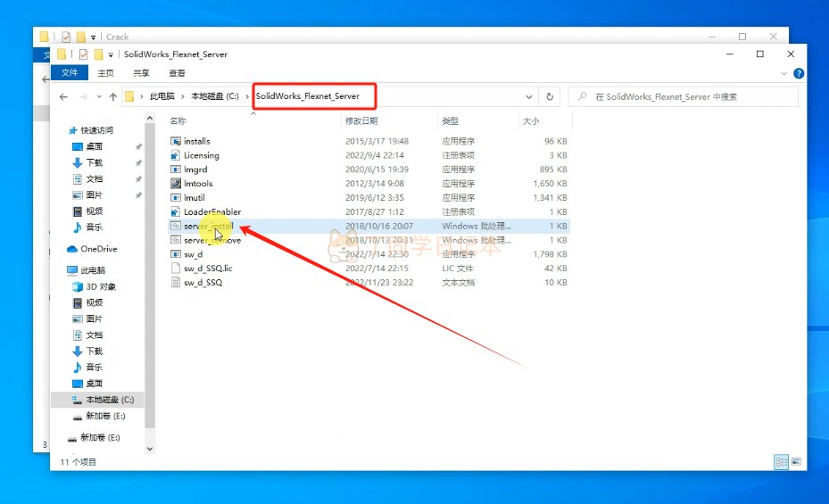Image resolution: width=829 pixels, height=504 pixels.
Task: Switch to large icons view in status bar
Action: coord(797,462)
